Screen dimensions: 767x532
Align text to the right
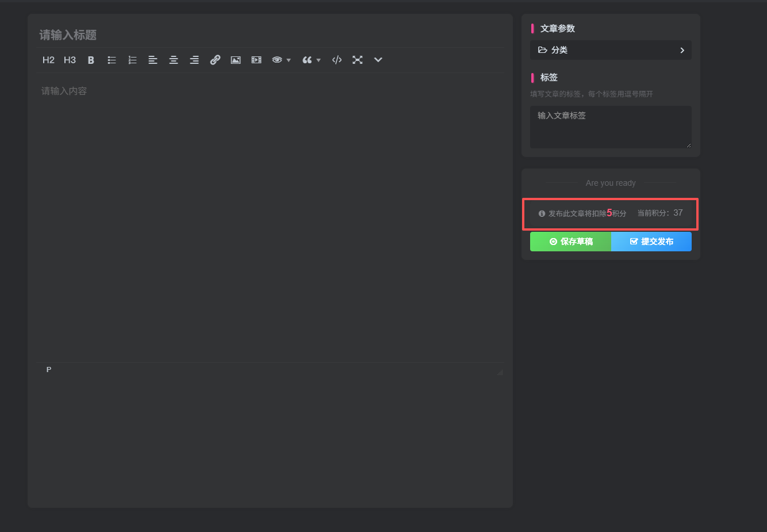pos(194,60)
